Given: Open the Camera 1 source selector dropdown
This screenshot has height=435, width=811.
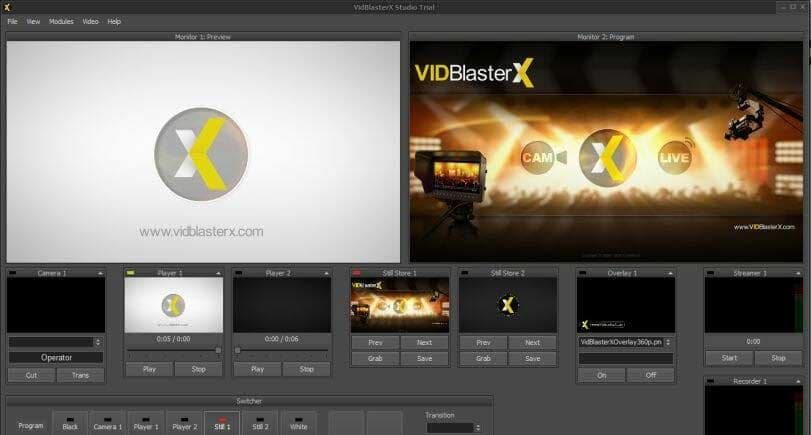Looking at the screenshot, I should point(98,342).
